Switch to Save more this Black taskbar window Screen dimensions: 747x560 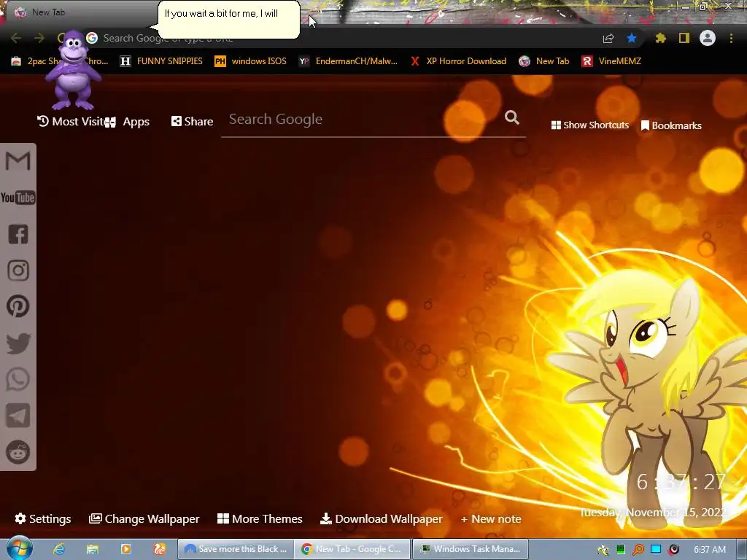pos(236,549)
